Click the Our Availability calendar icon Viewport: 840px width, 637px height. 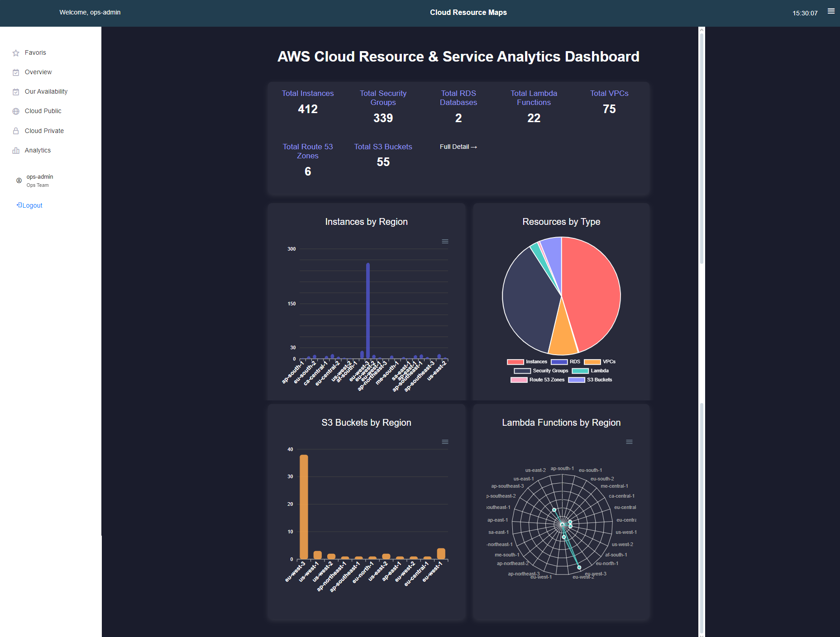[16, 92]
